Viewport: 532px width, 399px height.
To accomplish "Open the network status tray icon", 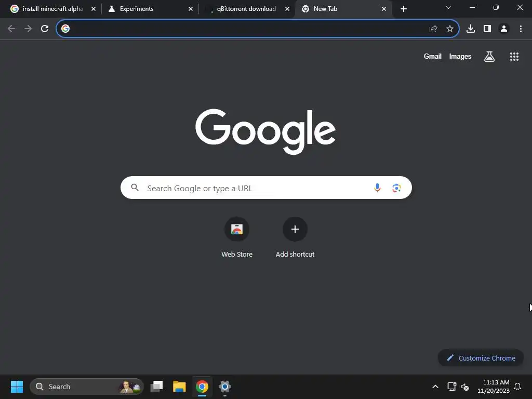I will coord(451,387).
